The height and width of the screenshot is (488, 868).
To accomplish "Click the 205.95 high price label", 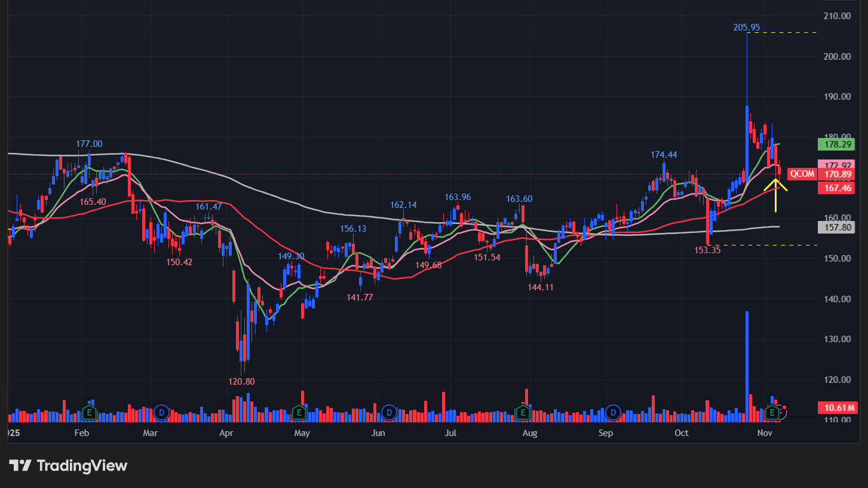I will (747, 27).
